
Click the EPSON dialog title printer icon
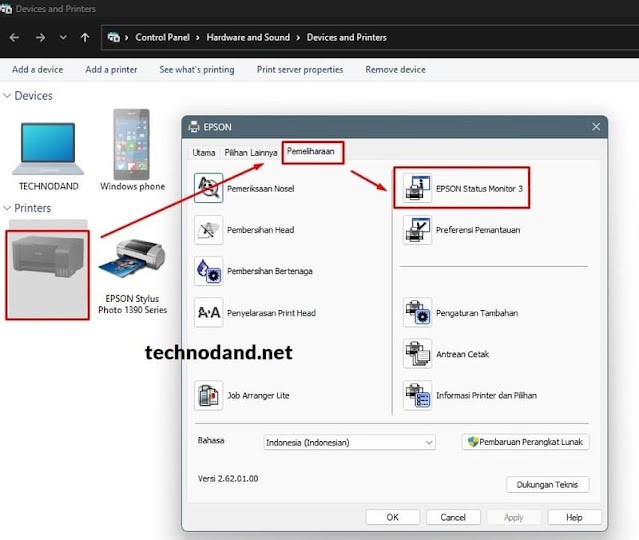194,127
